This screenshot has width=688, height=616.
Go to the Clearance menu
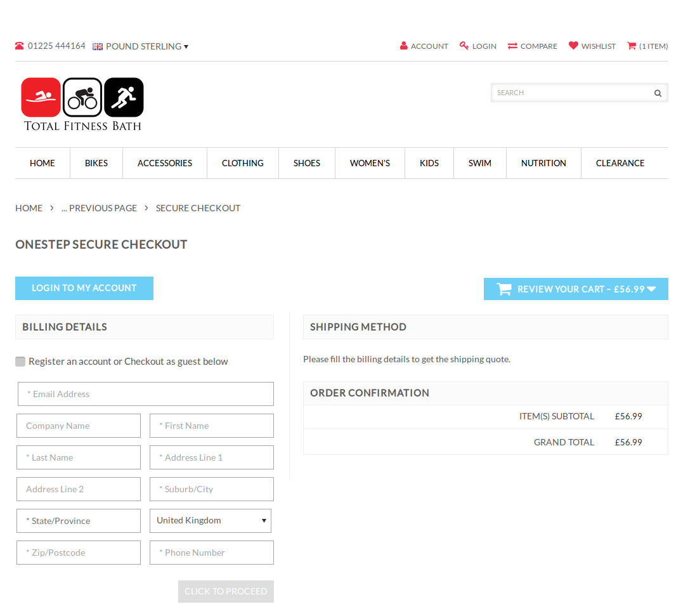click(620, 163)
